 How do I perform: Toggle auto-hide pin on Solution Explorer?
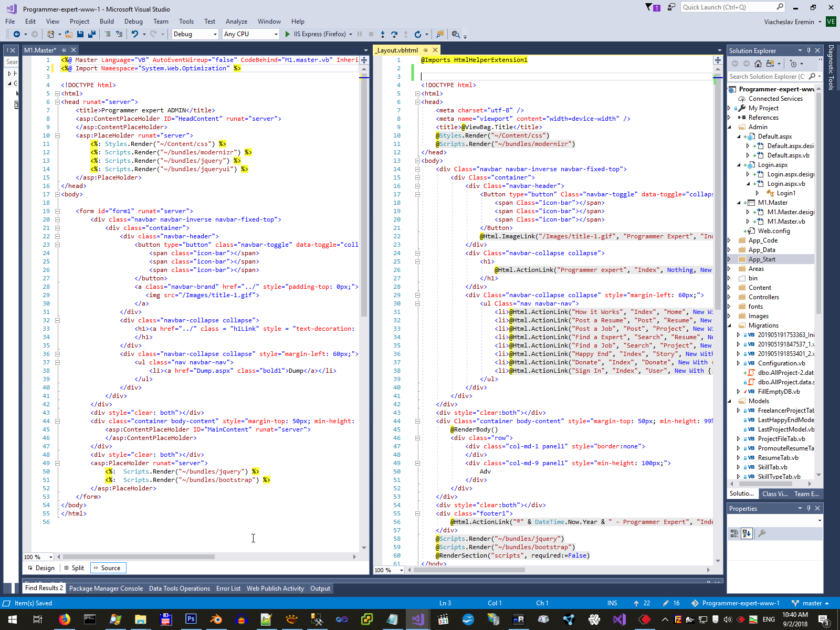(808, 50)
